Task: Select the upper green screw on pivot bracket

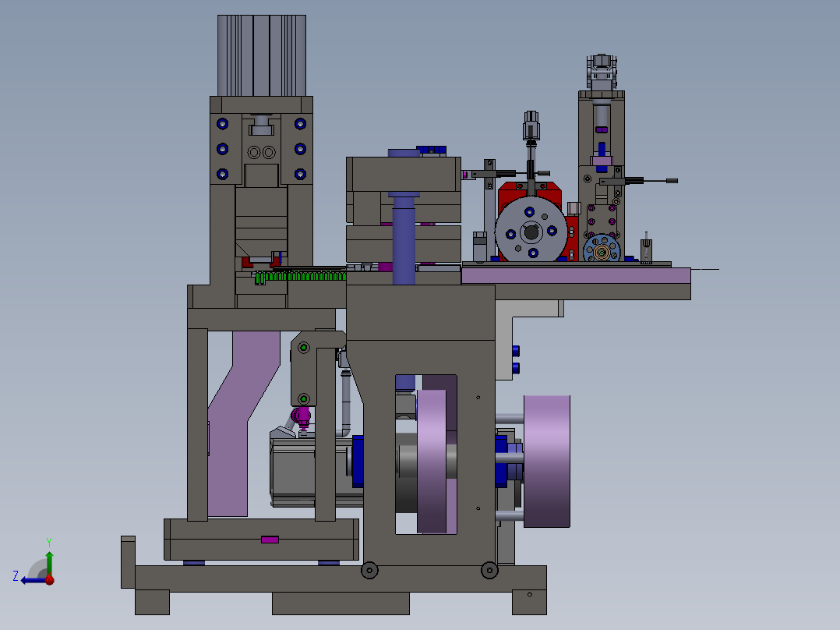Action: [x=304, y=348]
